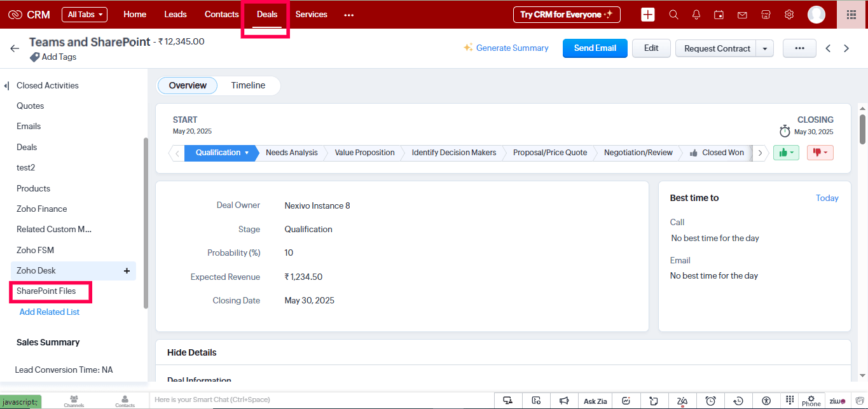
Task: Open the notifications bell
Action: click(x=696, y=15)
